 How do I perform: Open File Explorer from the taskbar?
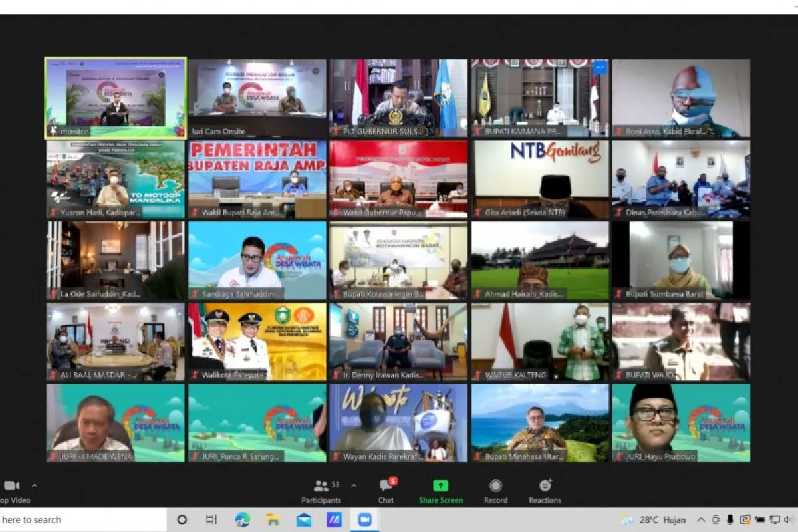click(273, 520)
